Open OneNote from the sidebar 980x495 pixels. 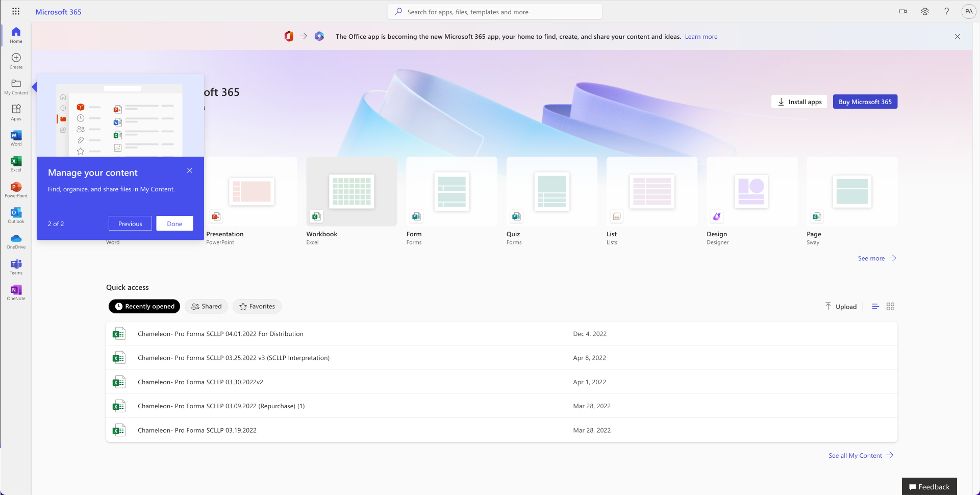point(16,292)
